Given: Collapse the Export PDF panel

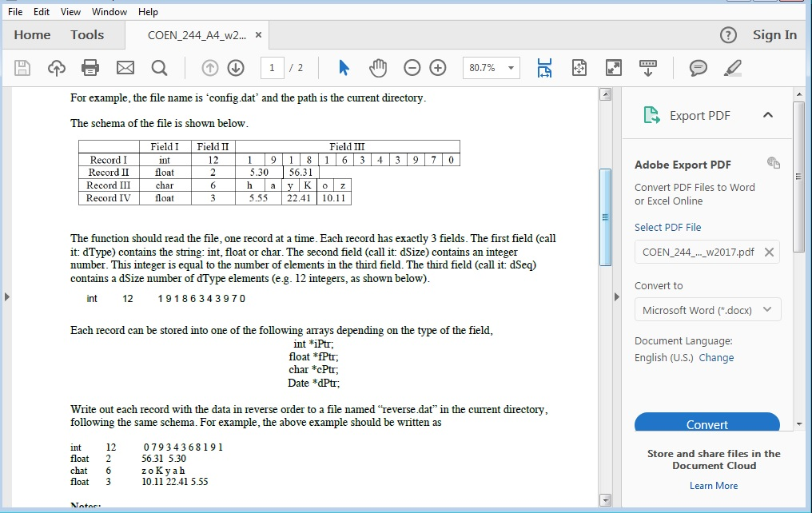Looking at the screenshot, I should point(768,115).
